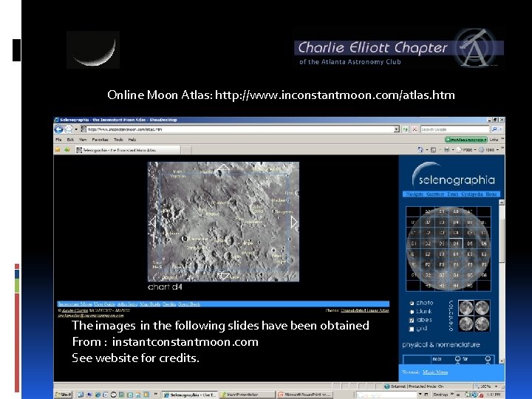532x399 pixels.
Task: Click the sidebar scroll-up arrow
Action: 502,202
